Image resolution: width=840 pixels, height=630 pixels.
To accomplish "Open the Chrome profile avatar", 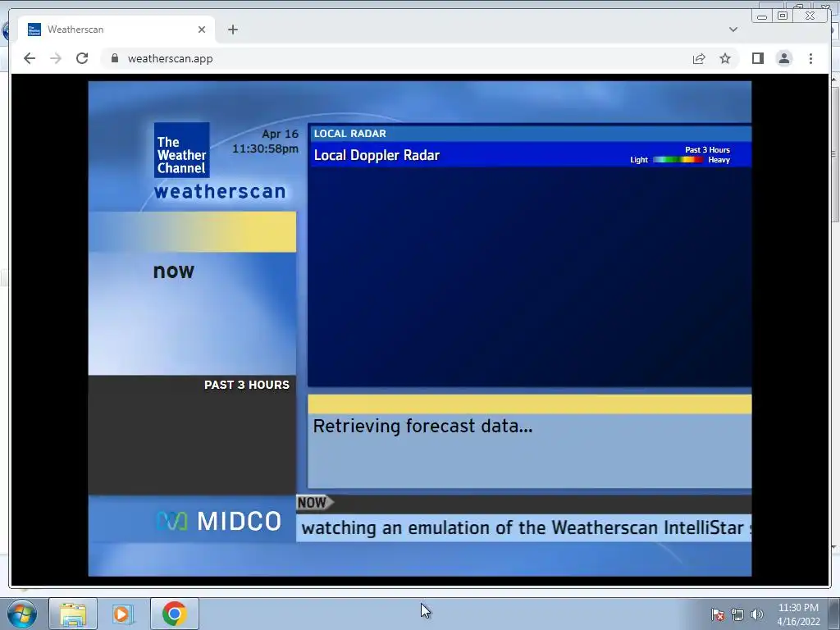I will tap(783, 58).
